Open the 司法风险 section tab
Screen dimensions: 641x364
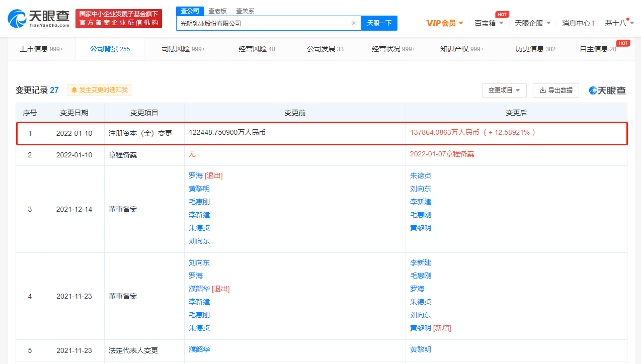[183, 49]
